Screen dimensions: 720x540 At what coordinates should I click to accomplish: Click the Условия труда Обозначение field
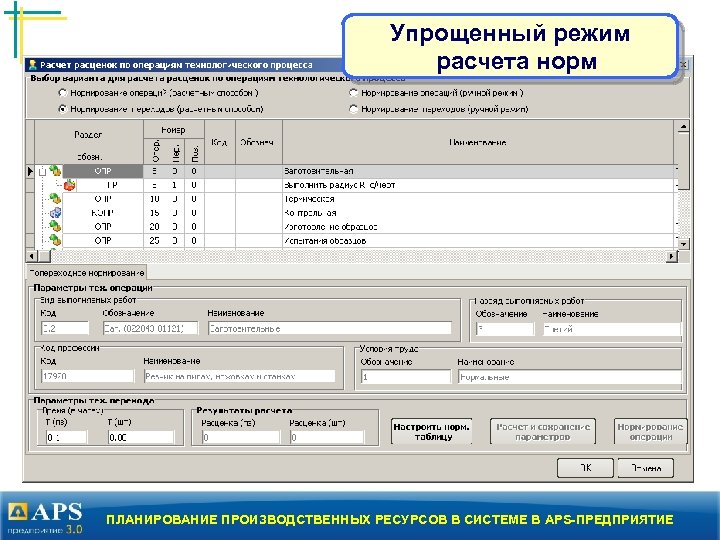tap(405, 377)
